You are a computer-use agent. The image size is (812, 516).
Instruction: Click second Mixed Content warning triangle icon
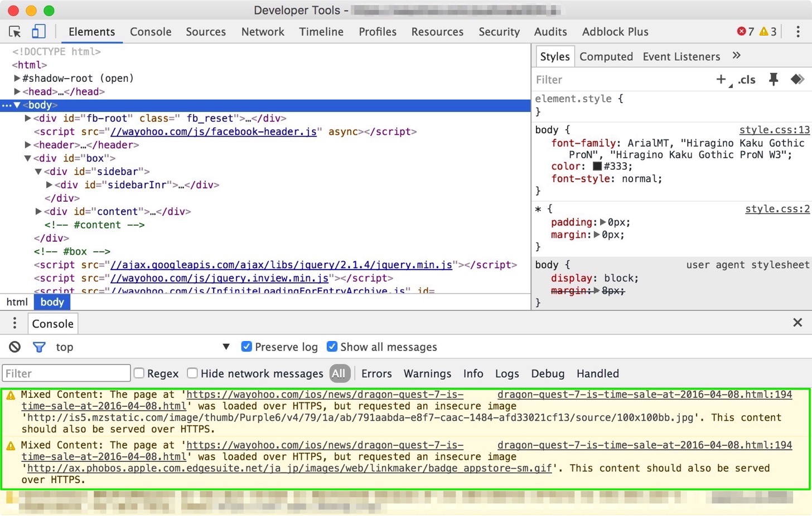[x=11, y=446]
